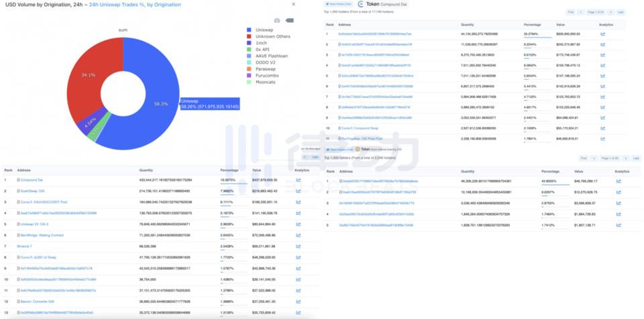Close the USD Volume chart panel

[x=292, y=4]
